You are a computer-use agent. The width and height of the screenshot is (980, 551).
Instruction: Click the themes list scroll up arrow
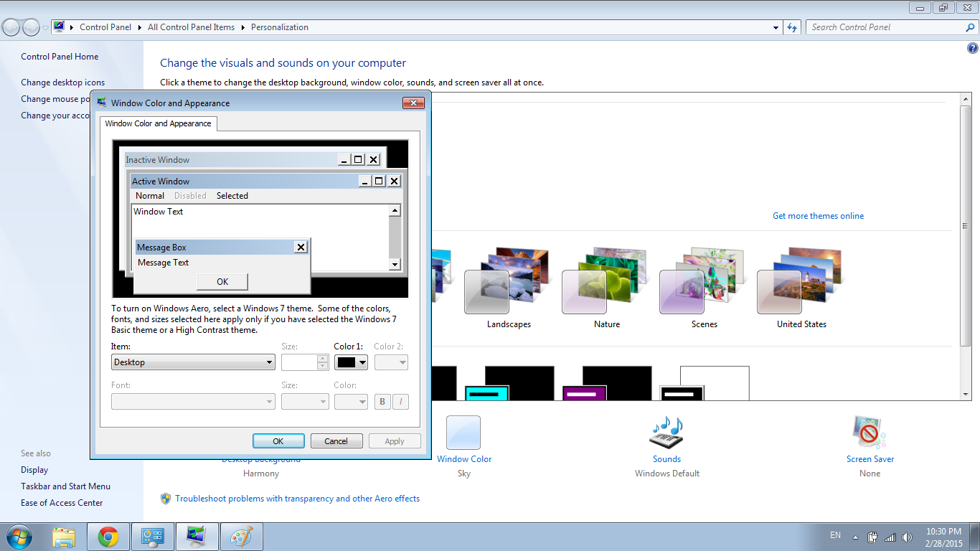coord(967,98)
